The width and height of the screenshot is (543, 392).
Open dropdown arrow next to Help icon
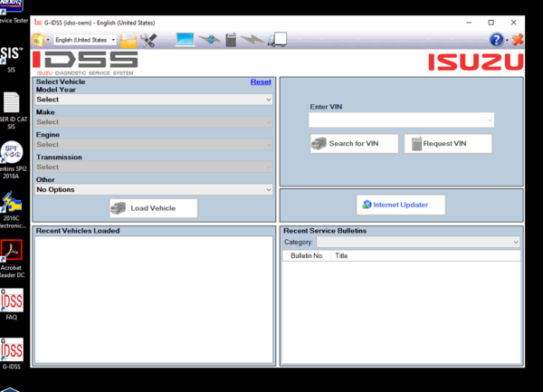508,40
